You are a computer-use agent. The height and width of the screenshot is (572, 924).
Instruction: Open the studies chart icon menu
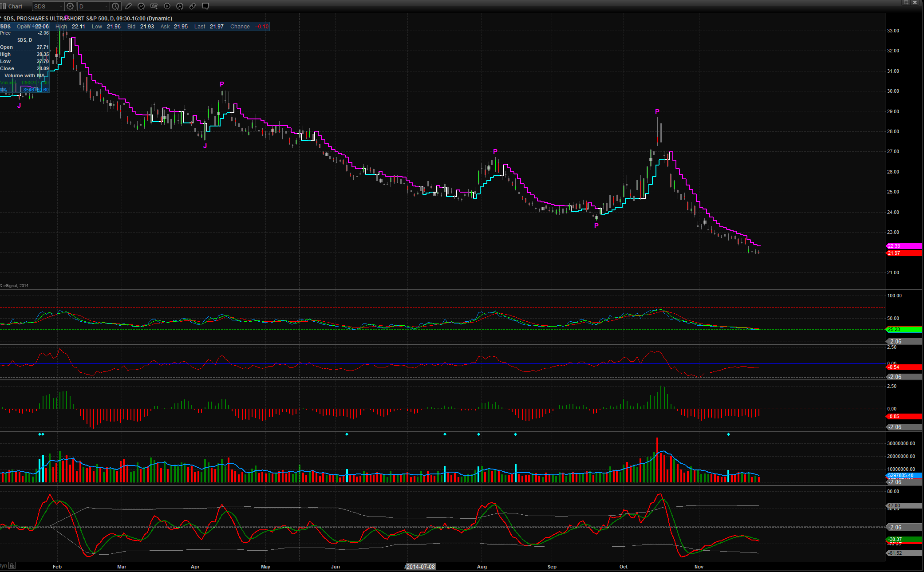[141, 6]
